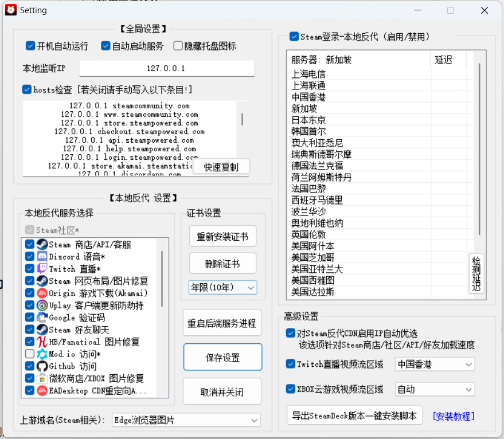Select 德国法兰克福 server

tap(379, 166)
